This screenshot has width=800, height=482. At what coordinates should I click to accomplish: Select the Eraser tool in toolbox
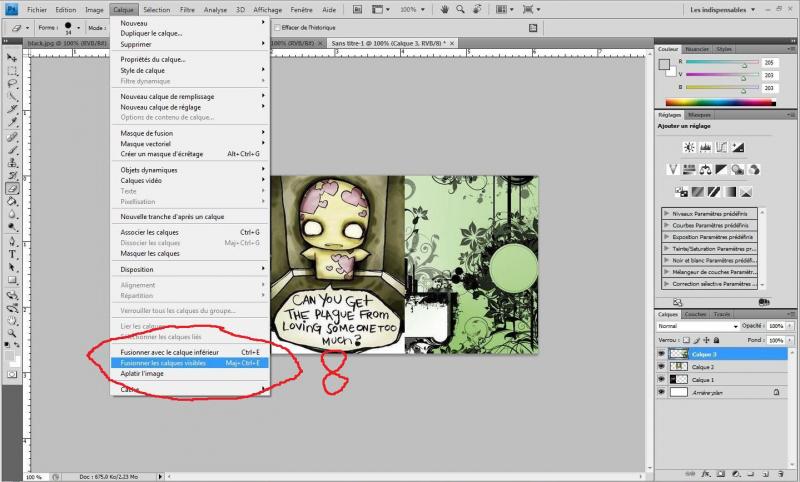[x=12, y=188]
